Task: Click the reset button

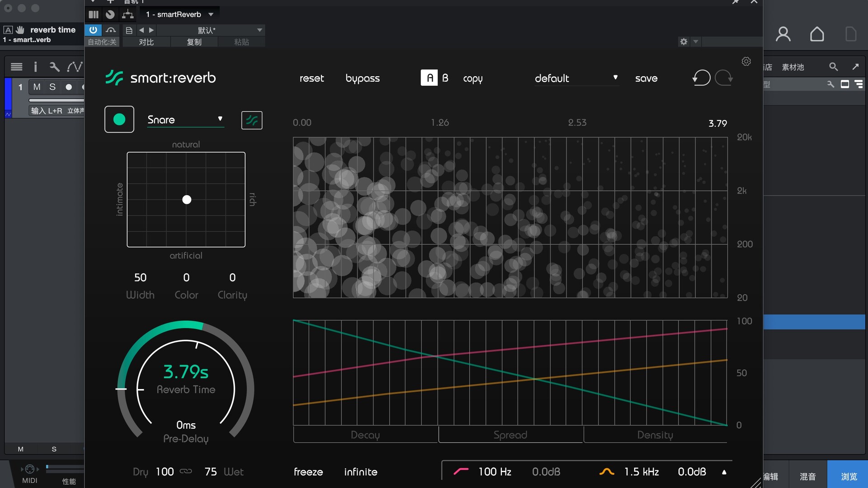Action: coord(311,78)
